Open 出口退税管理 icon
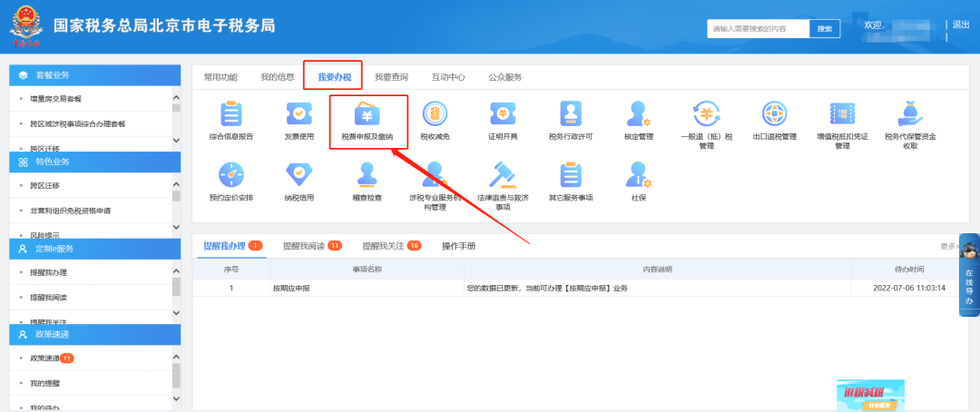This screenshot has width=980, height=412. pyautogui.click(x=774, y=117)
